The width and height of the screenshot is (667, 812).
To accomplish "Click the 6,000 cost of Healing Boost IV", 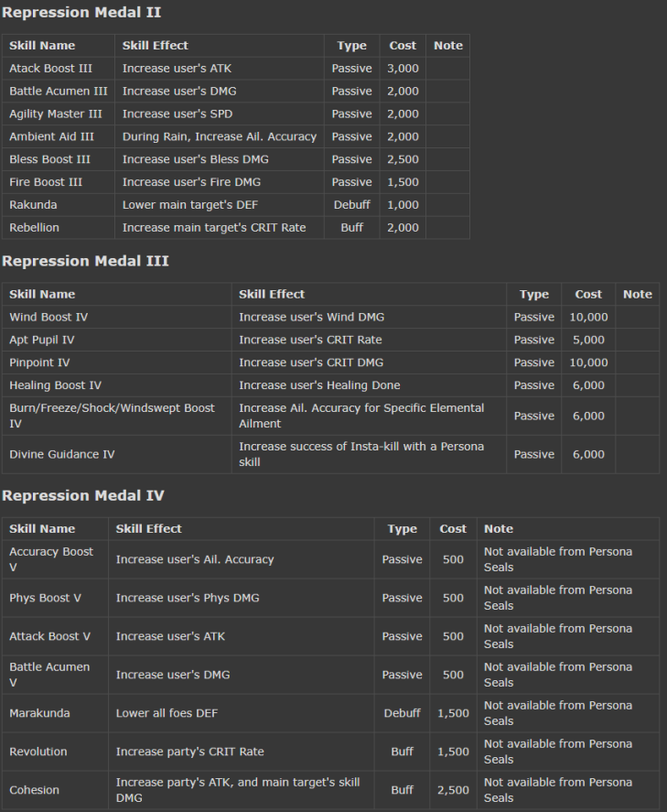I will point(589,385).
